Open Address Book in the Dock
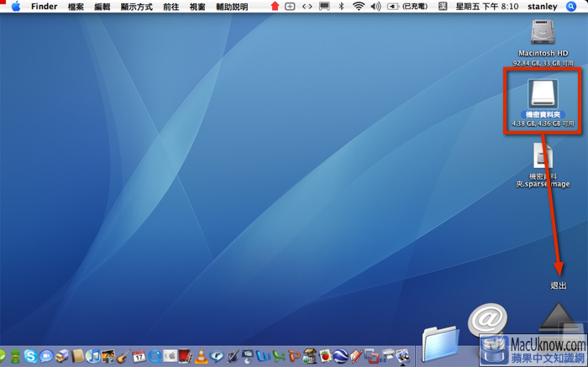The height and width of the screenshot is (367, 588). tap(77, 356)
